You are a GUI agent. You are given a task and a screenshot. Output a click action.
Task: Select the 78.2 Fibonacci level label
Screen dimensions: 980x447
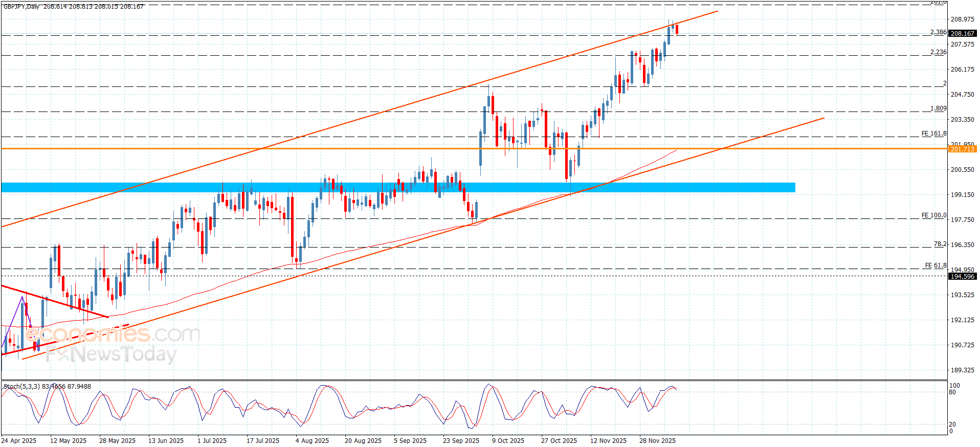[x=940, y=244]
